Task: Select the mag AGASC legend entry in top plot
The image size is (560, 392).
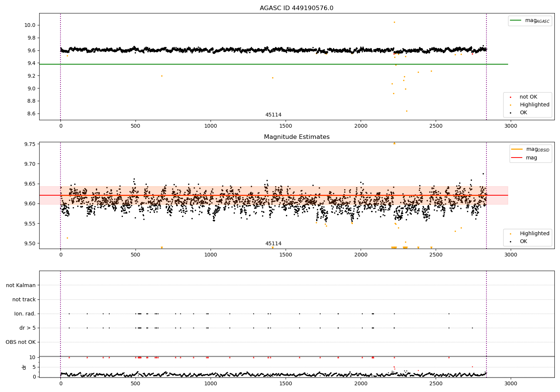Action: 530,21
